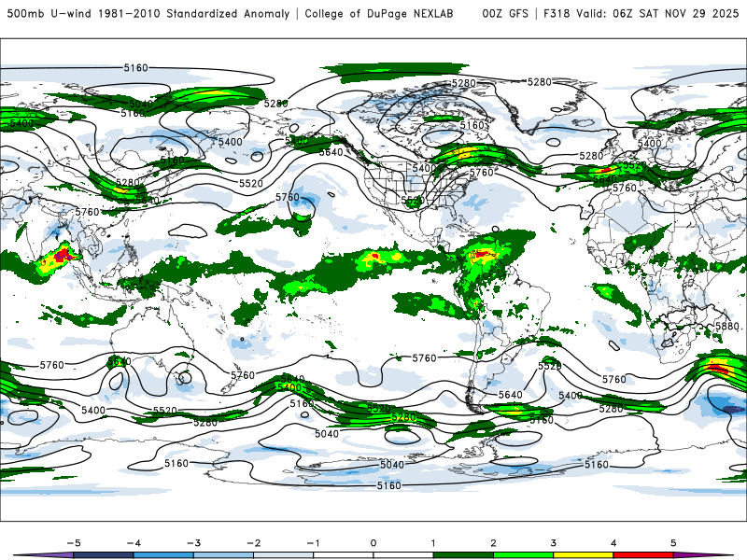This screenshot has width=747, height=560.
Task: Click the palest blue colorbar segment between -2 and -1
Action: click(x=284, y=555)
